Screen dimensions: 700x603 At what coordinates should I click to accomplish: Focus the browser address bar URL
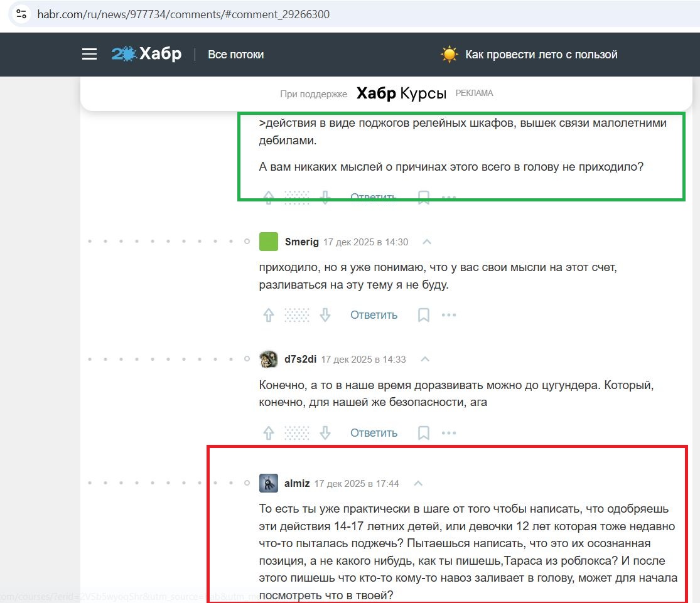183,14
